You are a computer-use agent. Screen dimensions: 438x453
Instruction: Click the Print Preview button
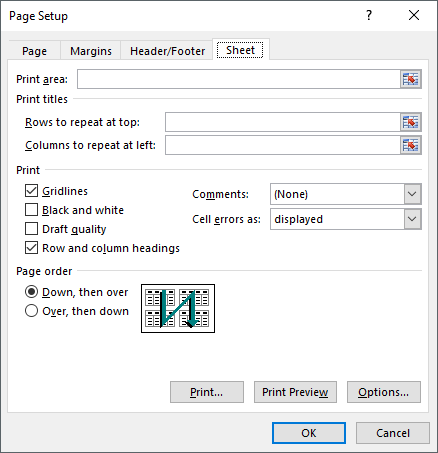point(295,392)
